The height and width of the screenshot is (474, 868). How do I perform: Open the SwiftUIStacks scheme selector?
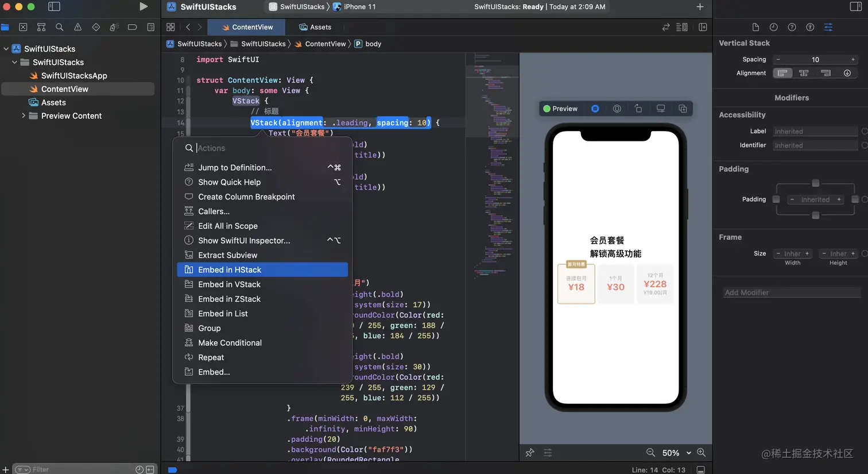tap(297, 7)
